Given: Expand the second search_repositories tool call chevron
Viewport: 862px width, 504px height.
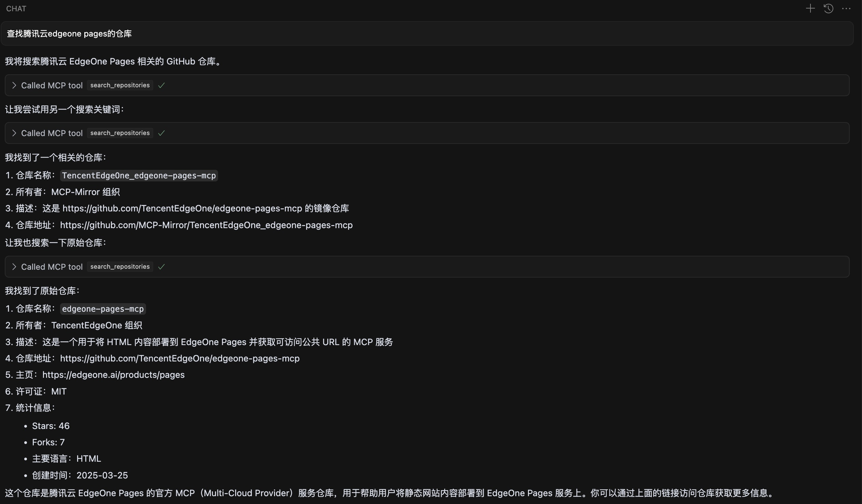Looking at the screenshot, I should [x=14, y=133].
